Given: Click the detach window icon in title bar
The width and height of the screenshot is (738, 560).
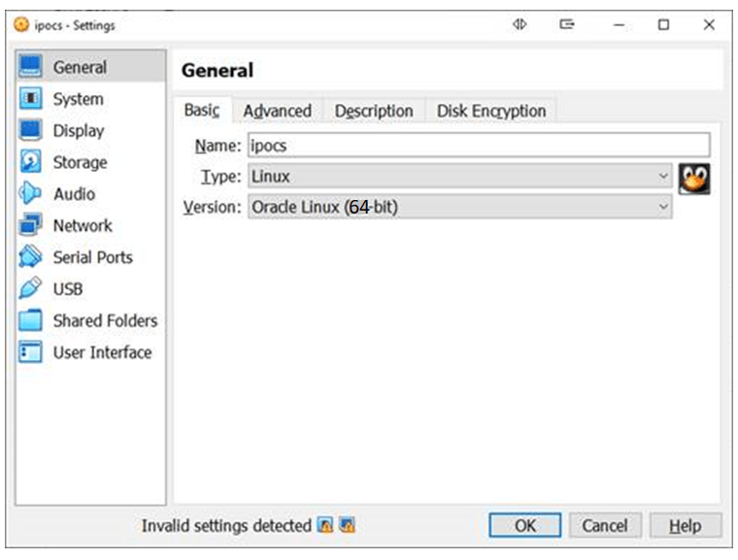Looking at the screenshot, I should pos(567,24).
